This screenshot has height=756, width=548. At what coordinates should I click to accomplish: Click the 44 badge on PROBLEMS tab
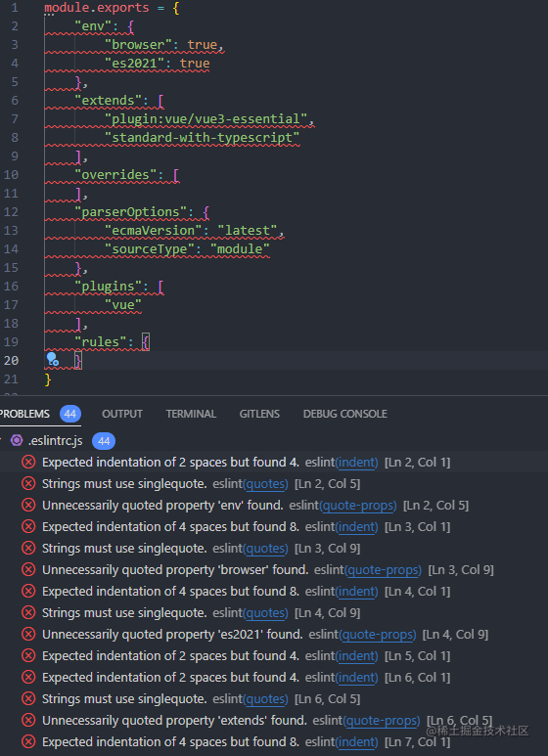click(70, 414)
